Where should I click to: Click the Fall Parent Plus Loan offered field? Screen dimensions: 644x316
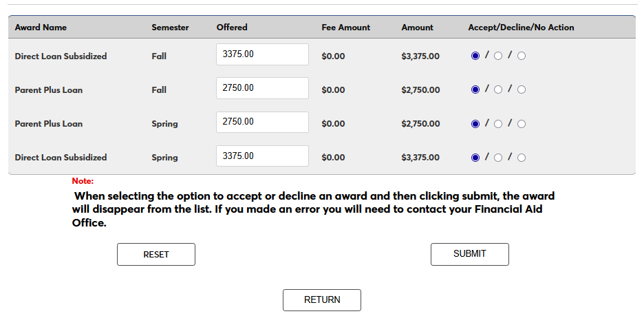262,88
